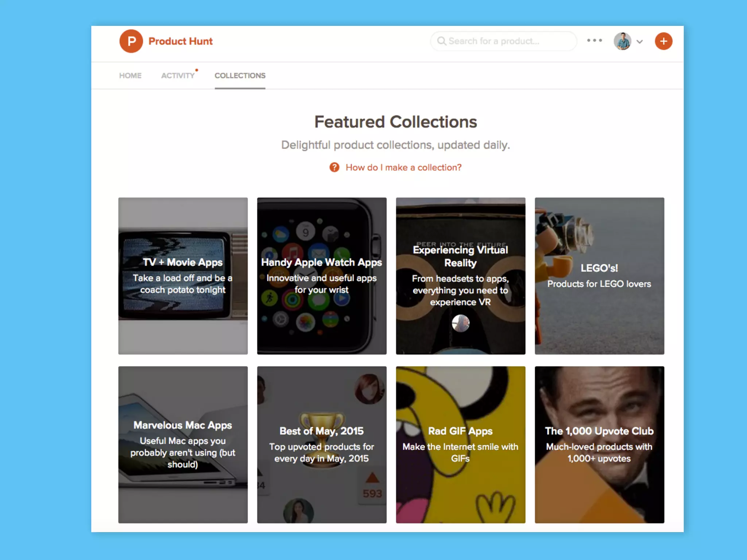Expand the profile dropdown chevron

coord(639,42)
